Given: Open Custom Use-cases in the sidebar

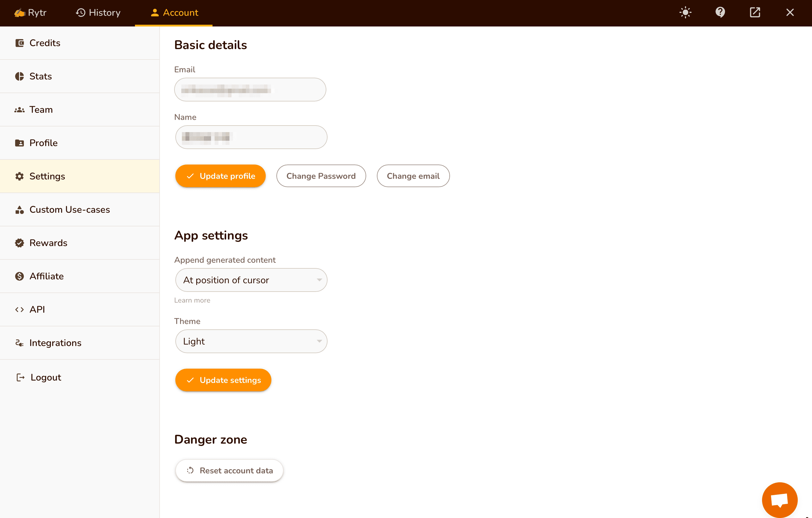Looking at the screenshot, I should pos(70,209).
